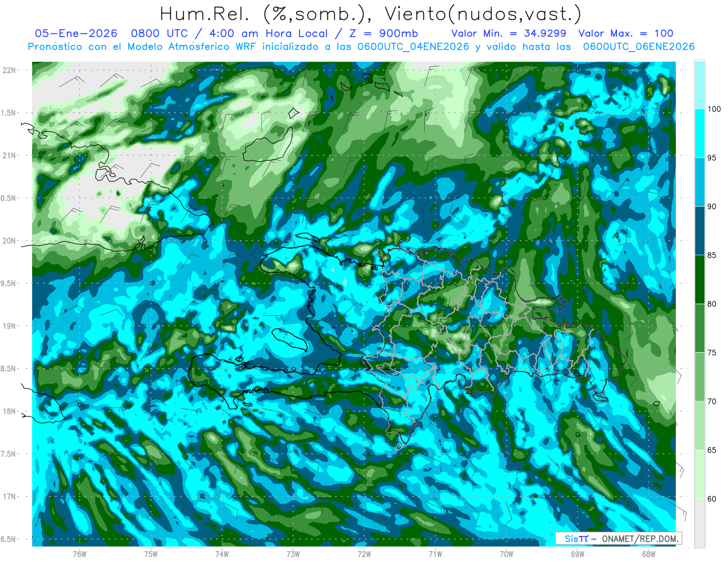The height and width of the screenshot is (562, 728).
Task: Click the '80' colorbar value
Action: click(712, 304)
